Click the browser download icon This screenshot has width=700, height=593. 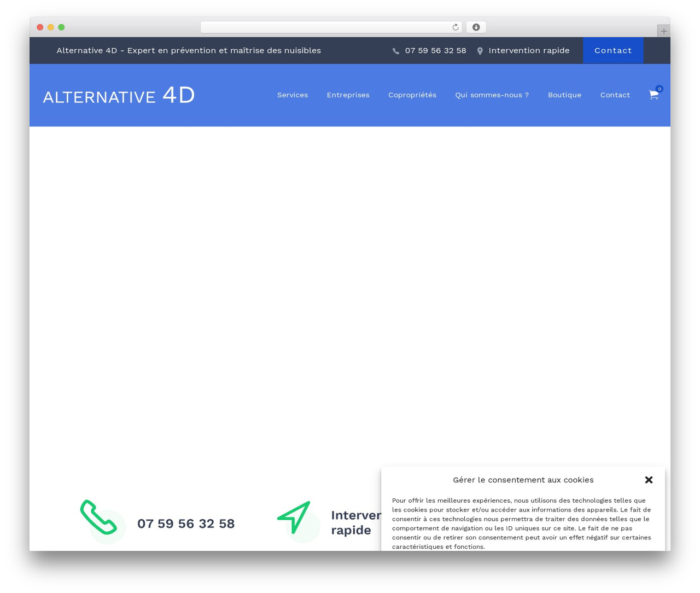click(x=476, y=27)
